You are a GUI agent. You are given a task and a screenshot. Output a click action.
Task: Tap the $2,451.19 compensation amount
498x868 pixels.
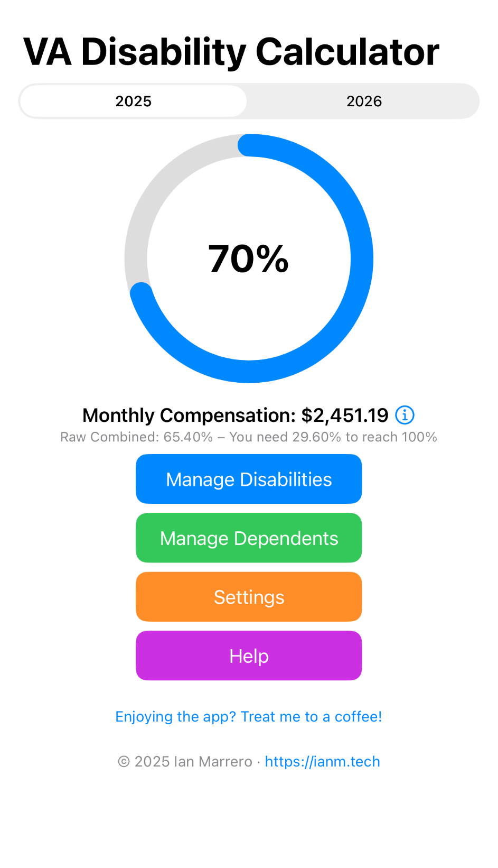344,415
